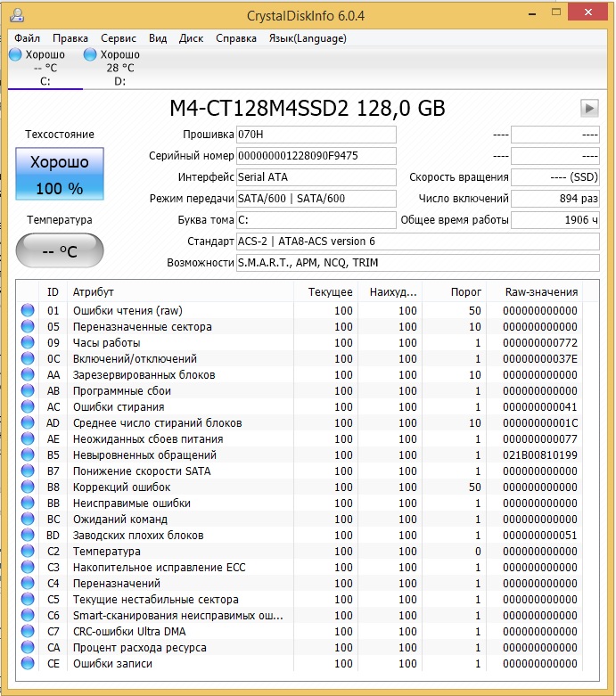Click status icon for attribute CA
Screen dimensions: 616x696
(28, 647)
